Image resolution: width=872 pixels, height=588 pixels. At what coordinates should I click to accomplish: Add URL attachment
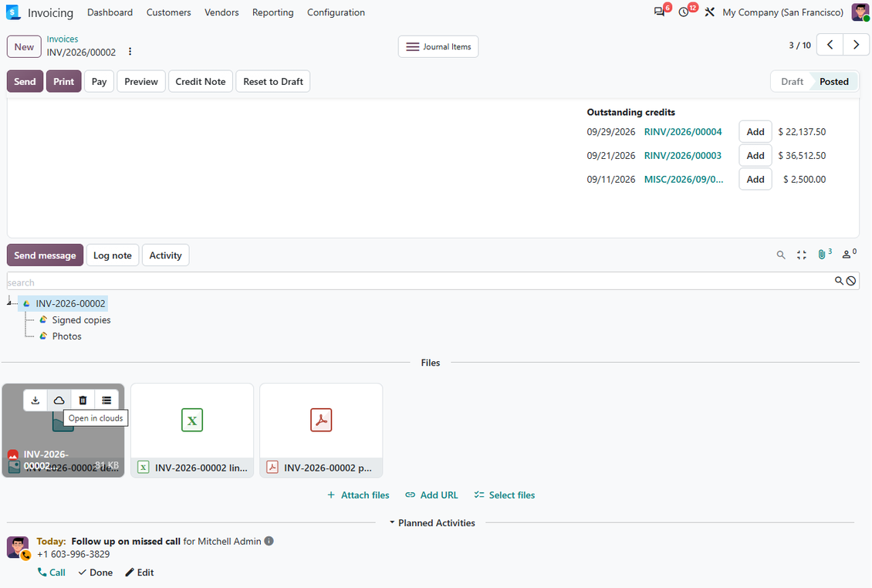[x=431, y=495]
